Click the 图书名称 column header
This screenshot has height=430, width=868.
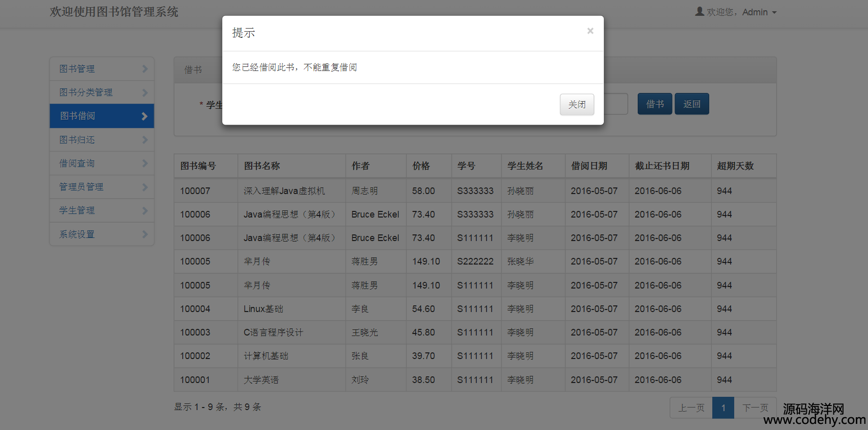[262, 166]
